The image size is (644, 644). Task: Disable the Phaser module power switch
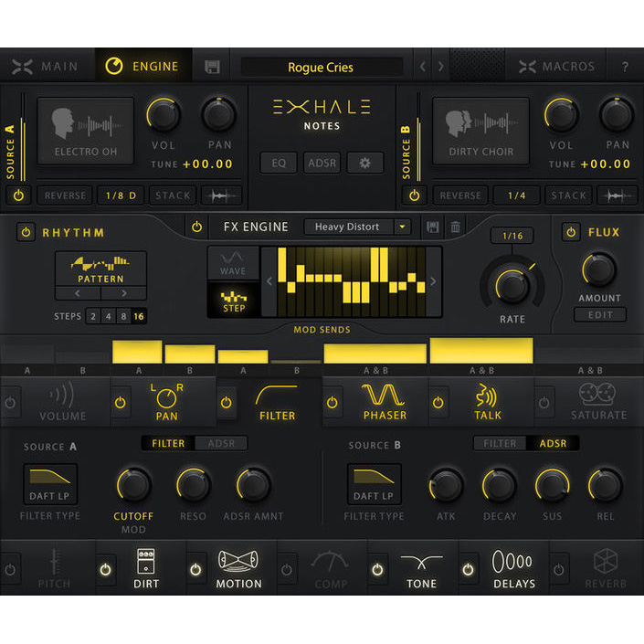click(x=332, y=403)
